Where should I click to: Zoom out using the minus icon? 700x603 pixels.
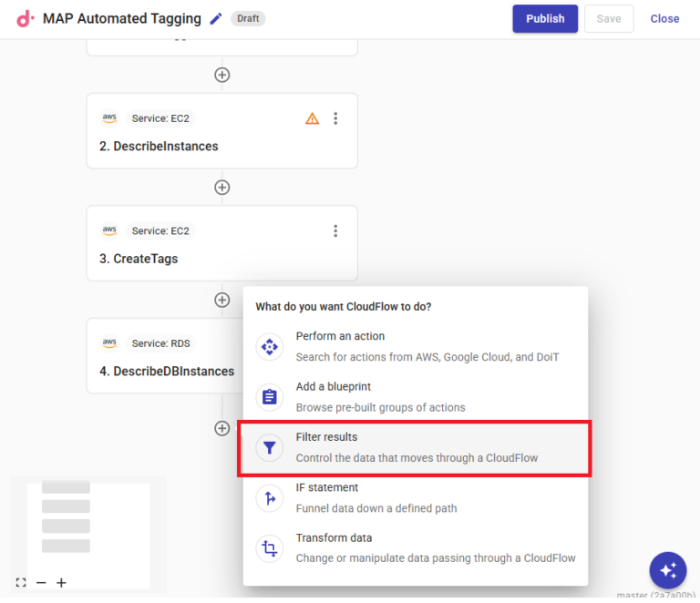click(x=41, y=582)
